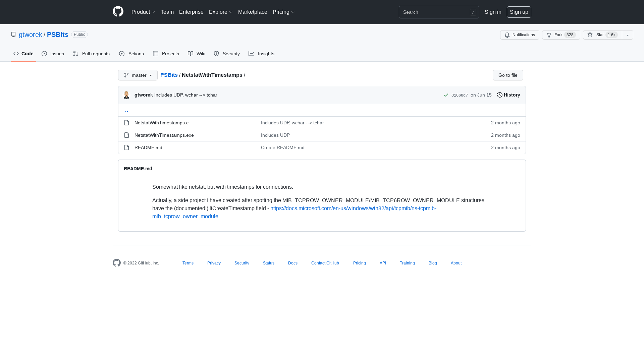
Task: Expand the star button dropdown arrow
Action: 627,35
